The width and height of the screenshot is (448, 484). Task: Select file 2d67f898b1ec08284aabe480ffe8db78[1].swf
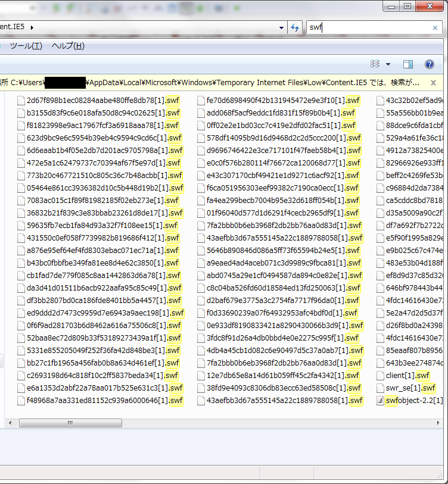pos(98,101)
